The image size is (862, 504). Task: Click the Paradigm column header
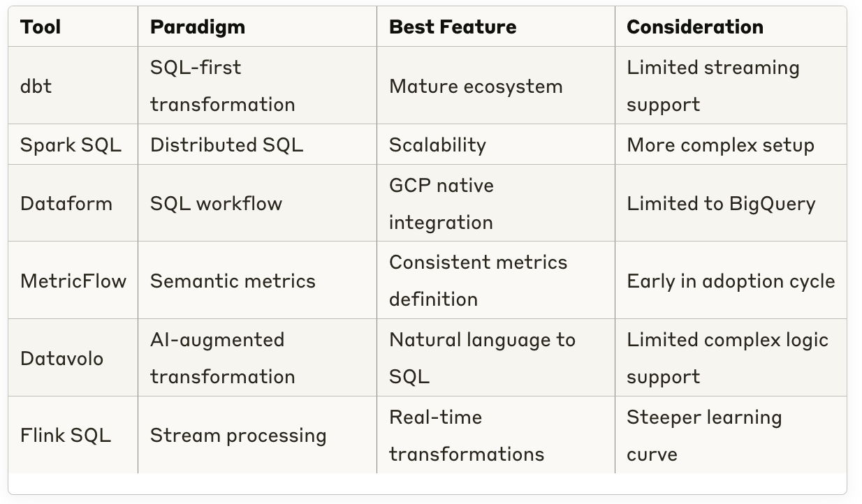pyautogui.click(x=198, y=27)
